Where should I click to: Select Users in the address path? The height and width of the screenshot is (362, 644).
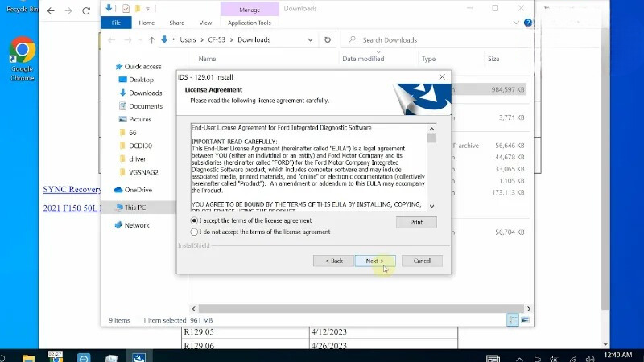click(x=188, y=39)
